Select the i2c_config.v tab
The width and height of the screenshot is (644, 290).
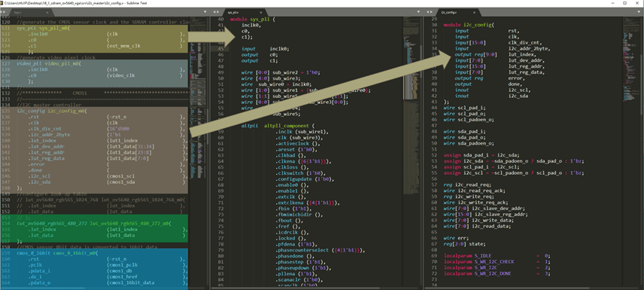[457, 12]
